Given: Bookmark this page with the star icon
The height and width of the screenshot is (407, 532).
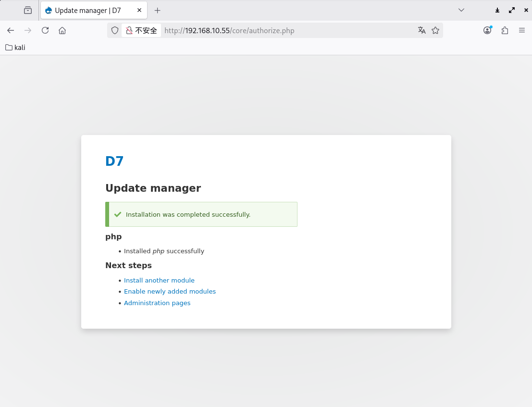Looking at the screenshot, I should point(435,30).
